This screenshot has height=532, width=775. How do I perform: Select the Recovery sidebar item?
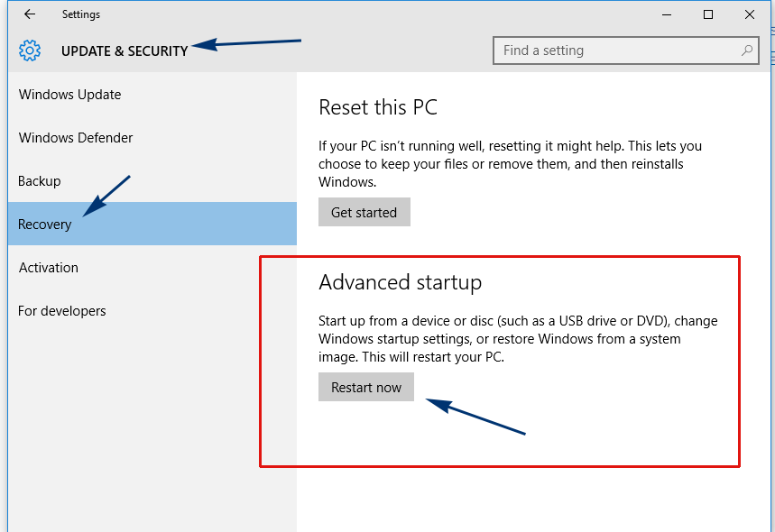152,224
